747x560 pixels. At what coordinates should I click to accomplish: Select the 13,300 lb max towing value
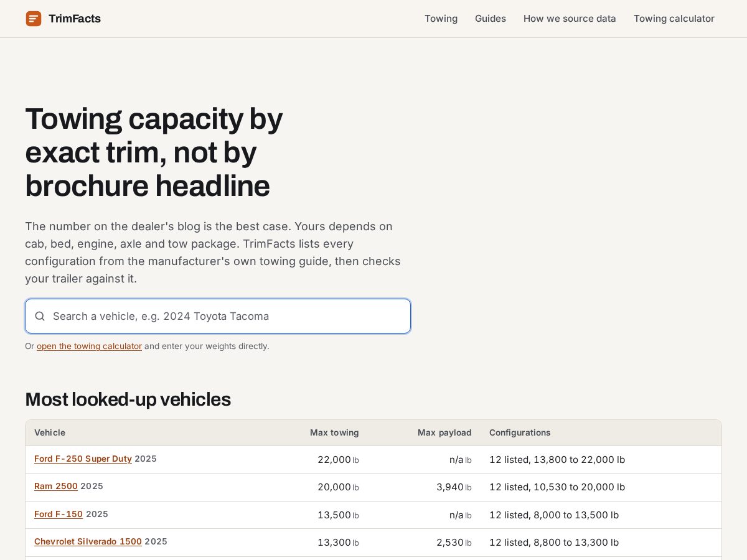coord(338,543)
